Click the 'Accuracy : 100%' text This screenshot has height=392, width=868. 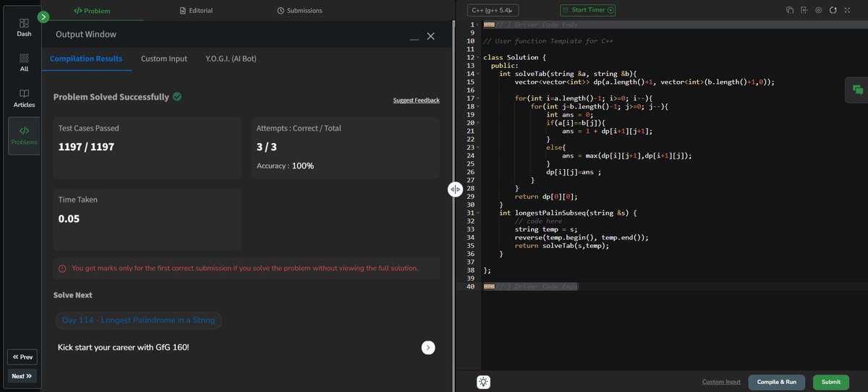(285, 166)
